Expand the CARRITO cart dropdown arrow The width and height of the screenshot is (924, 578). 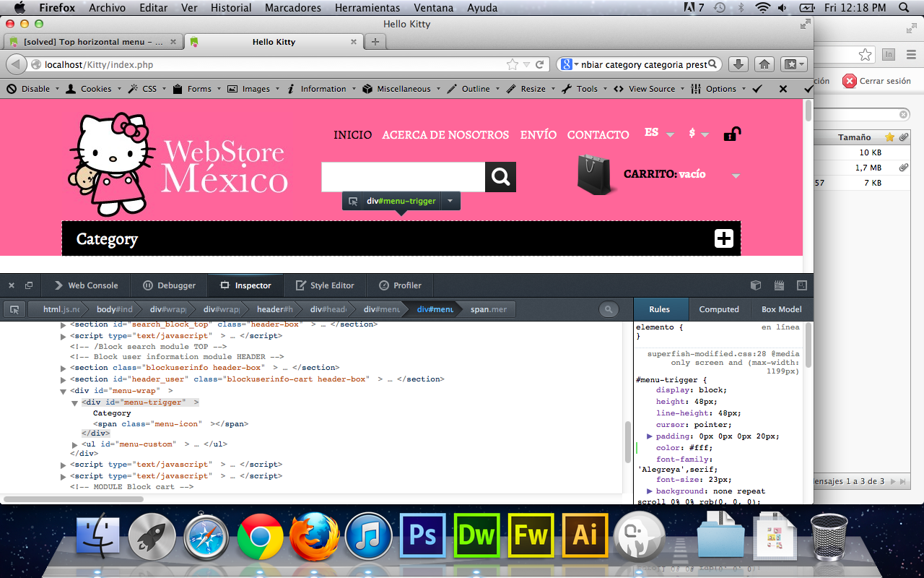(x=736, y=176)
